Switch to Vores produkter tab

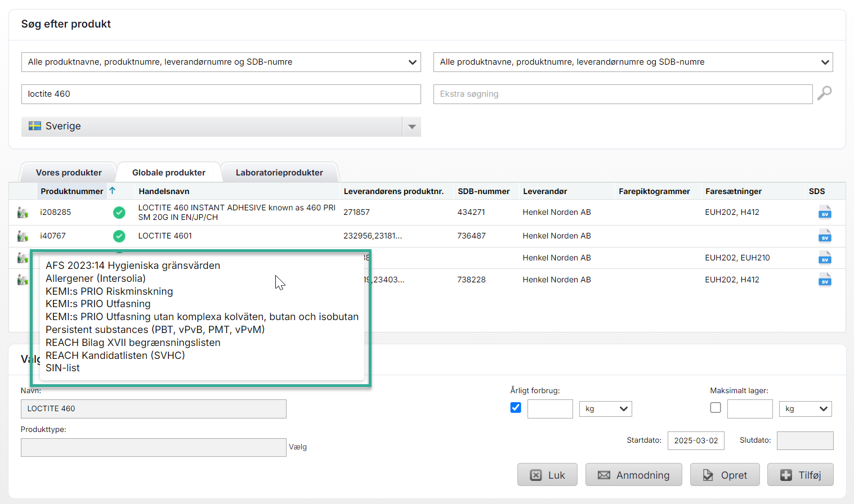click(69, 173)
